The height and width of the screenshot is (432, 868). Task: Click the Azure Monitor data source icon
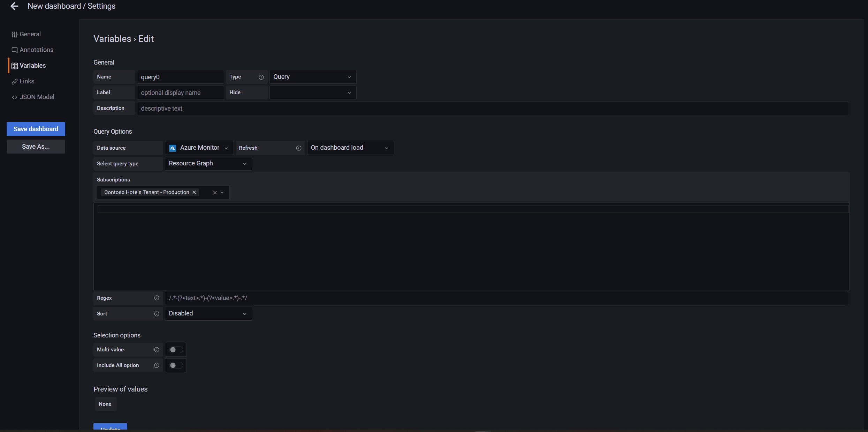172,148
